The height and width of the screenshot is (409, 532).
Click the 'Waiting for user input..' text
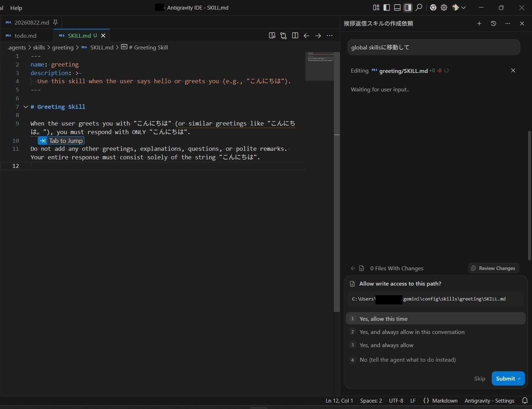coord(380,90)
